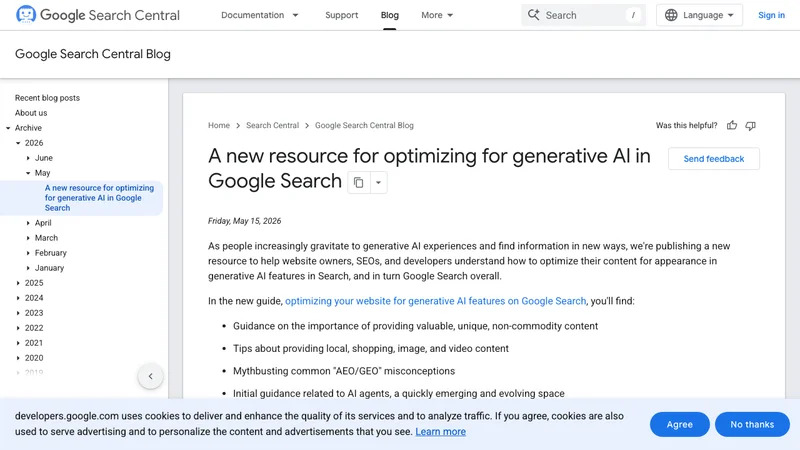Screen dimensions: 800x450
Task: Expand the 2021 archive year
Action: coord(18,343)
